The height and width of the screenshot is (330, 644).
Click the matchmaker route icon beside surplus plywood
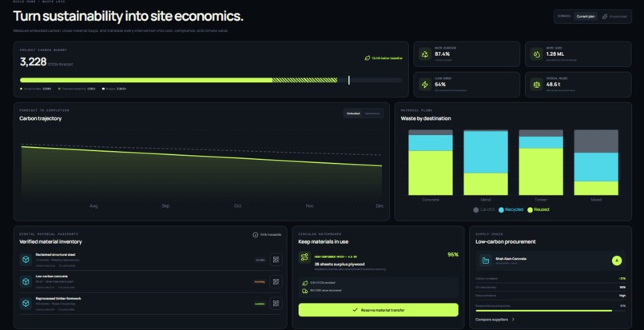304,257
